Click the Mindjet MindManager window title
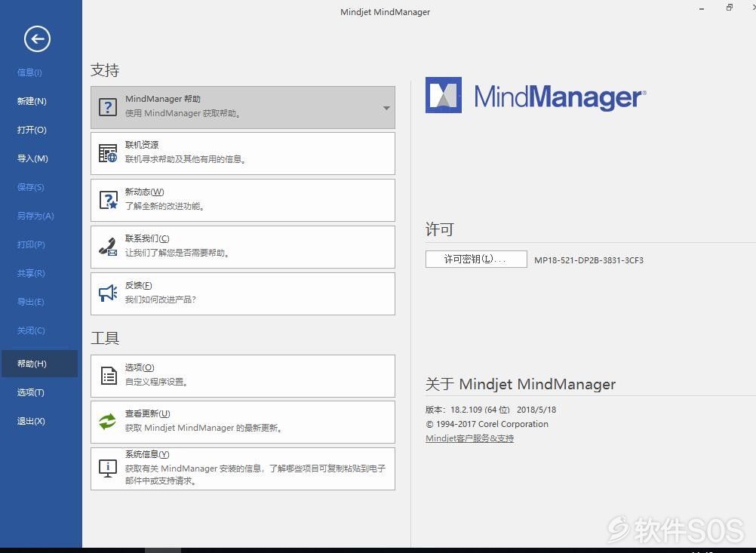Screen dimensions: 756x553 pos(386,12)
